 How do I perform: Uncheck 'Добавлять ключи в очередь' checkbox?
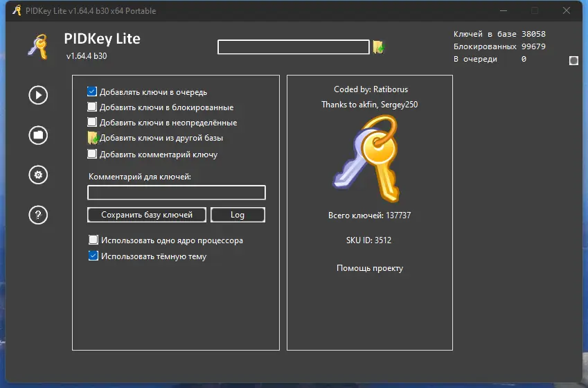(92, 91)
